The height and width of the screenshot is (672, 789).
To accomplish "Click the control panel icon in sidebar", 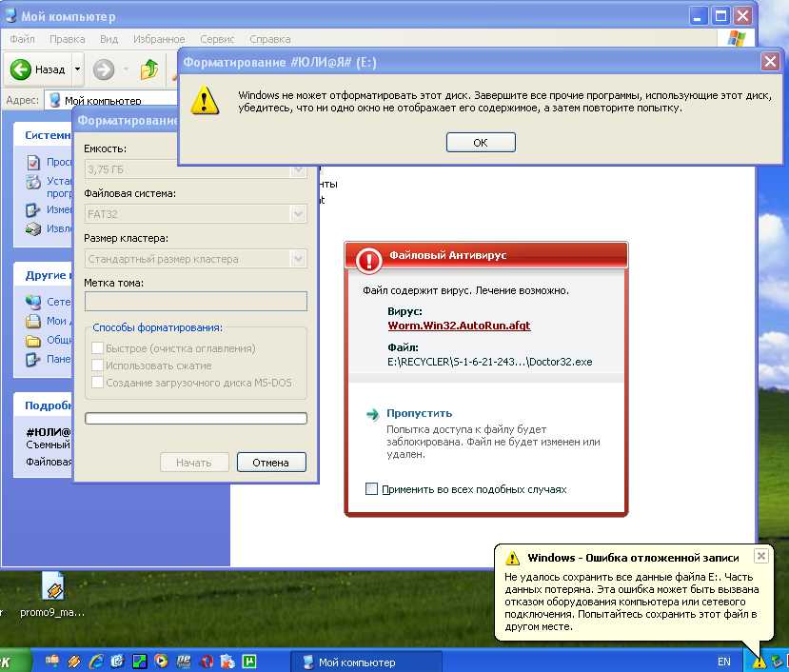I will (x=33, y=360).
